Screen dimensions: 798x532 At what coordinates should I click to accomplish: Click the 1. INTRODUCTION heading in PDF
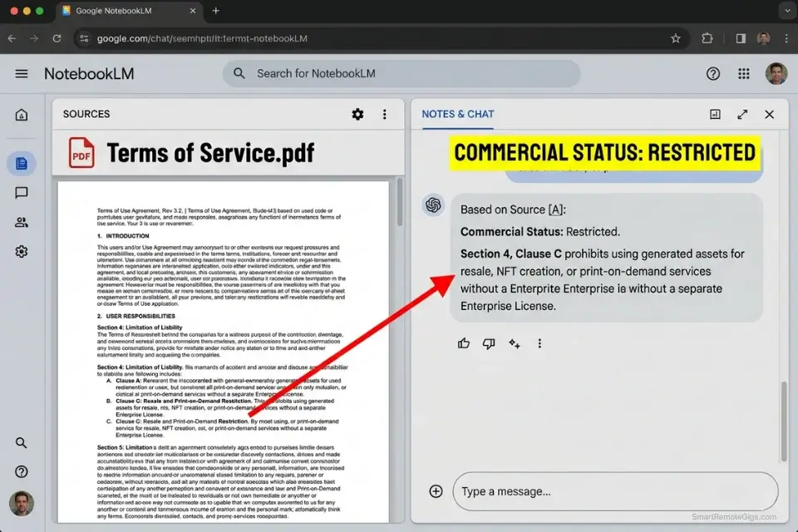click(x=123, y=236)
